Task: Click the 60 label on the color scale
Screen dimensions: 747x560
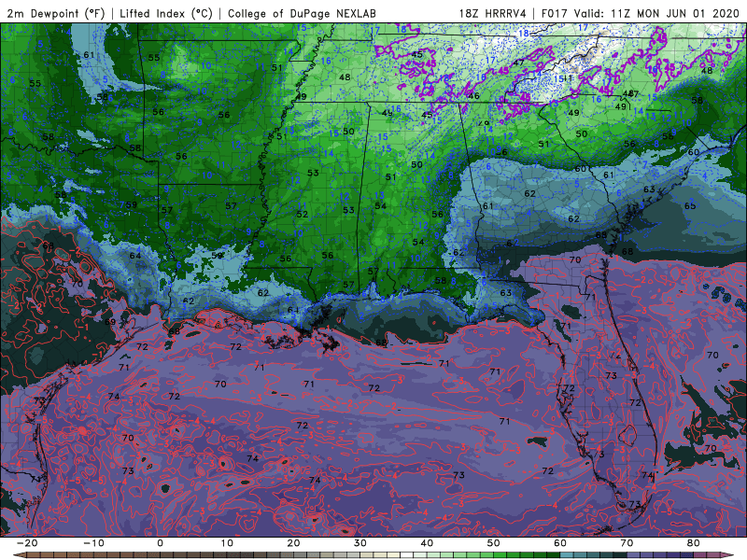Action: point(560,543)
